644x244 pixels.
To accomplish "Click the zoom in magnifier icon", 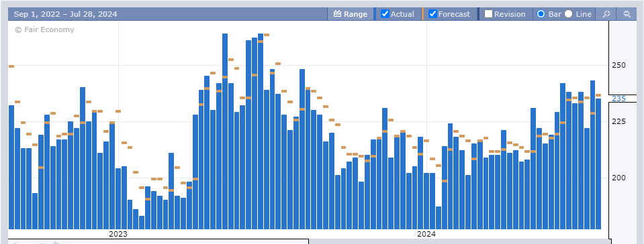I will click(606, 14).
